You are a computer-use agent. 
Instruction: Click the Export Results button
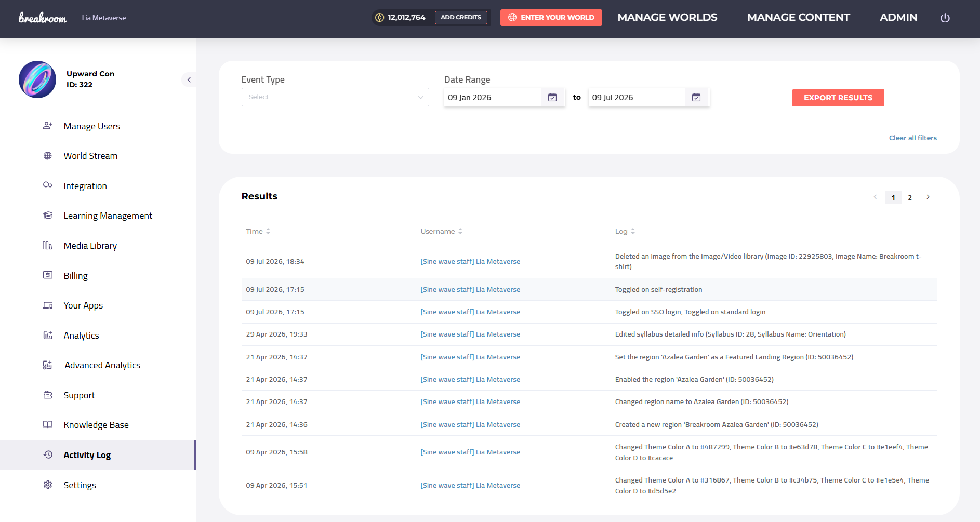838,98
